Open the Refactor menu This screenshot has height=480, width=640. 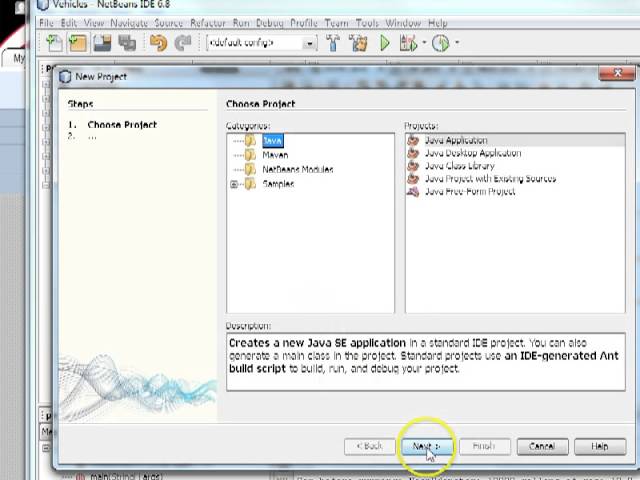[x=208, y=23]
